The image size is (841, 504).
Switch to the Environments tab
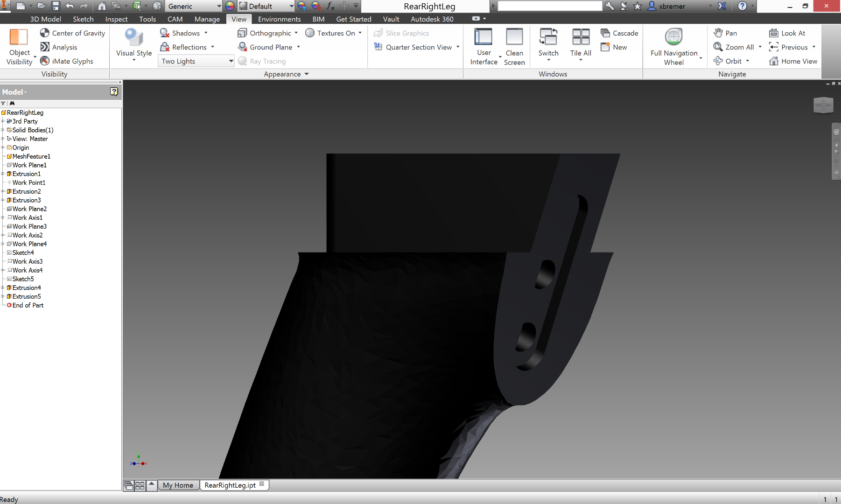279,19
